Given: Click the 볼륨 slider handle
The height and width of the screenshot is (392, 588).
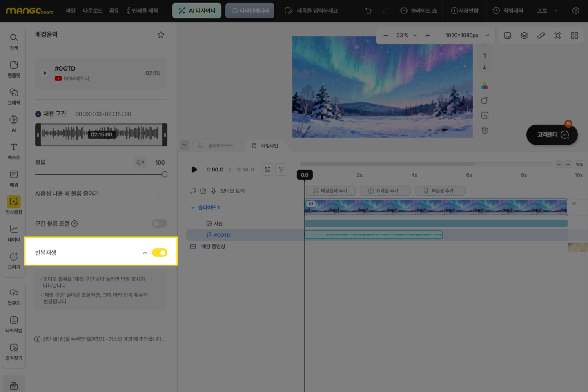Looking at the screenshot, I should tap(165, 174).
